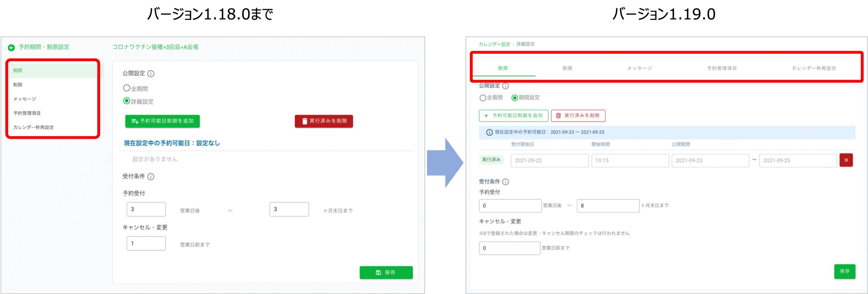This screenshot has width=868, height=294.
Task: Click info icon beside 公開設定 in right panel
Action: pos(505,86)
